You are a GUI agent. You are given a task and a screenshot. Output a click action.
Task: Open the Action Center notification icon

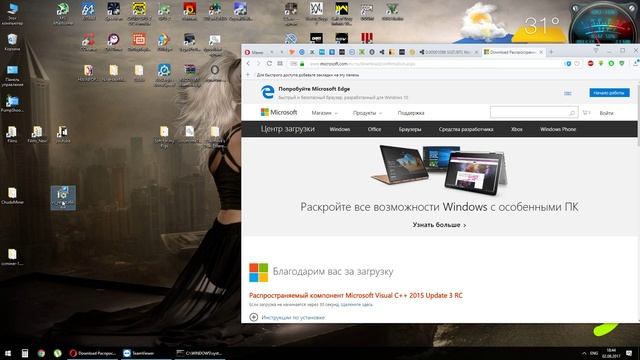point(629,353)
